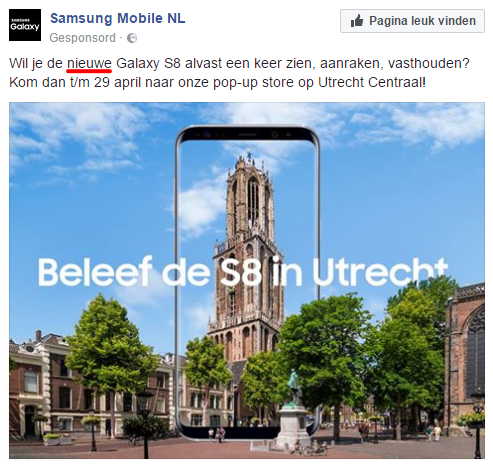
Task: Click 'Utrecht Centraal' in the post text
Action: tap(371, 82)
